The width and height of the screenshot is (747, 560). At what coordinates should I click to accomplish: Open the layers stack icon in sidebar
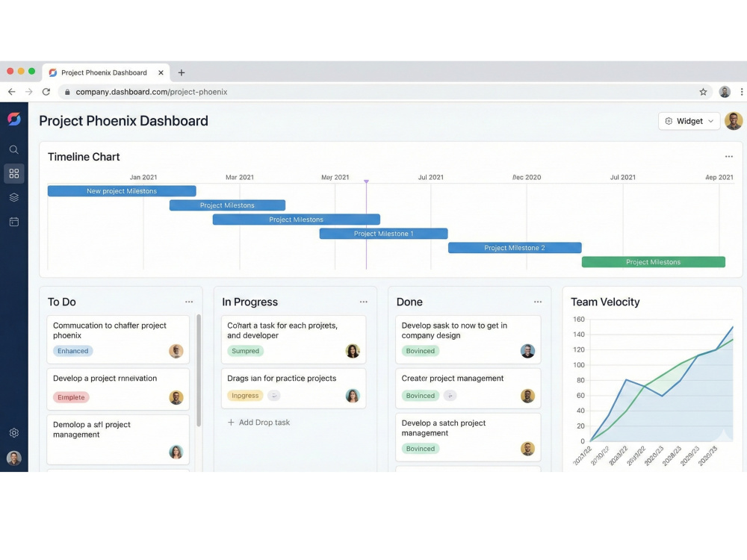click(13, 197)
